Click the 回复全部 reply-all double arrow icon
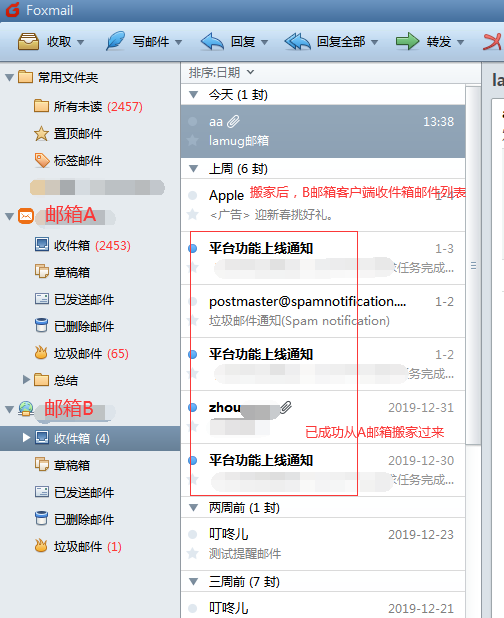This screenshot has width=504, height=618. tap(298, 41)
